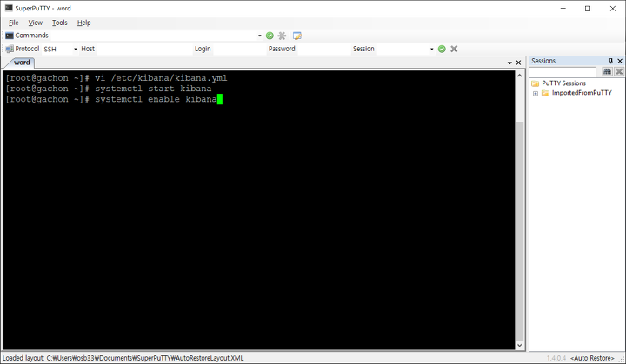626x364 pixels.
Task: Click the gray asterisk mask icon
Action: (282, 36)
